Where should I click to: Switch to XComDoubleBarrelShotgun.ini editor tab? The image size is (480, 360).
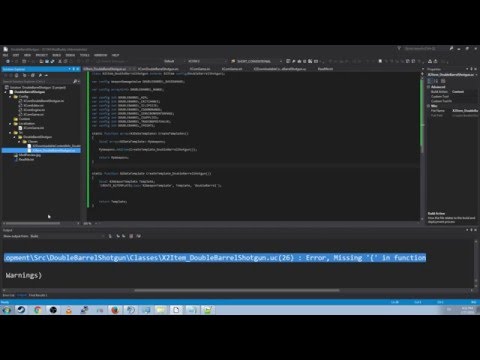tap(158, 69)
